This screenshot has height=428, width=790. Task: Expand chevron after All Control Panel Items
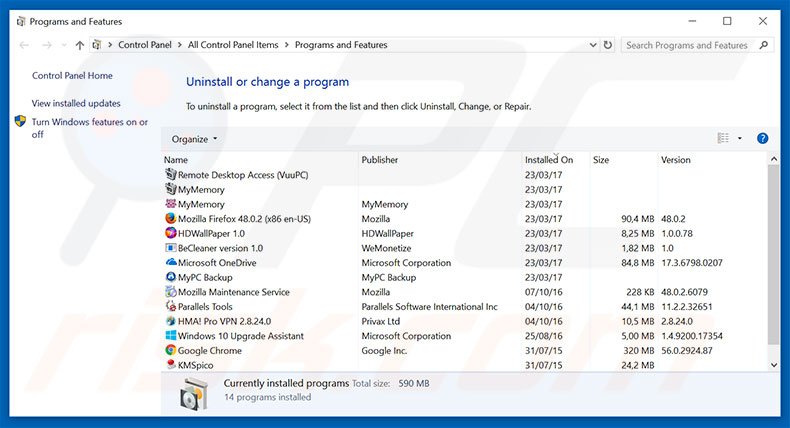[287, 45]
